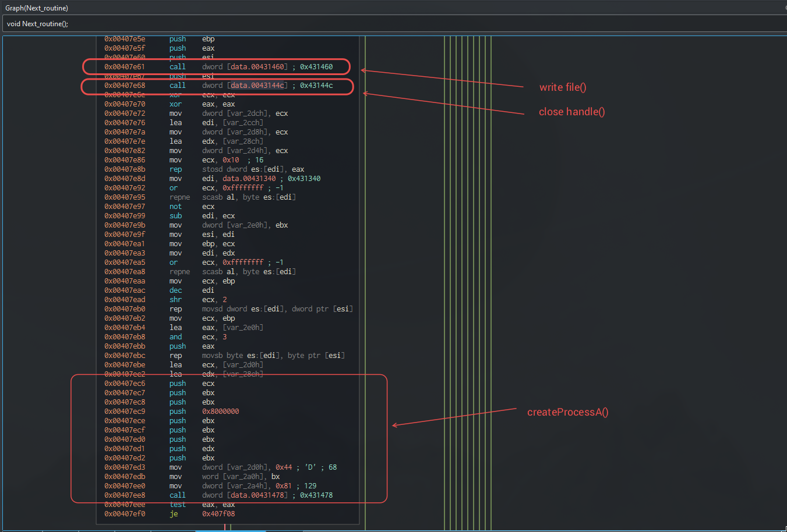Click data.00431340 in the mov edi instruction
This screenshot has height=532, width=787.
(x=249, y=179)
